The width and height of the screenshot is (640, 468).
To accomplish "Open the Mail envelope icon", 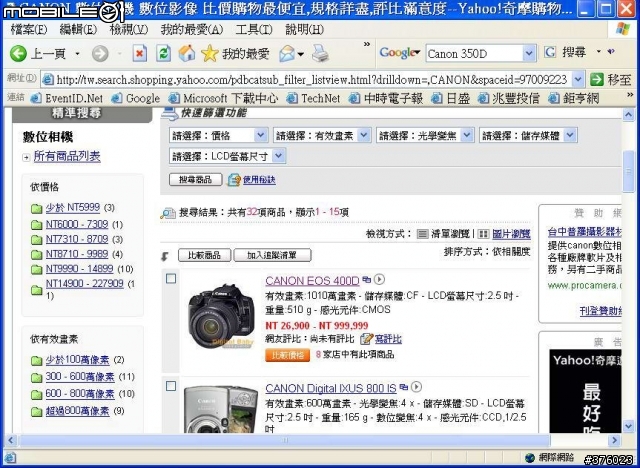I will (x=287, y=53).
